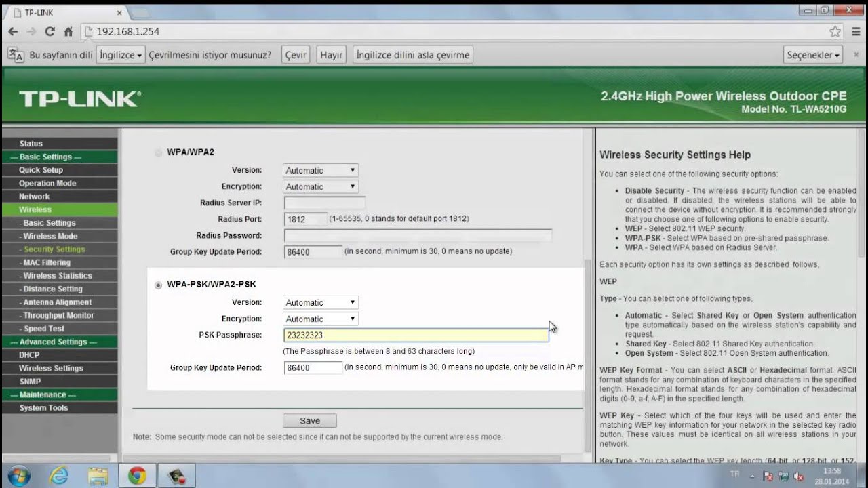
Task: Open İngilizce language dropdown
Action: (x=121, y=55)
